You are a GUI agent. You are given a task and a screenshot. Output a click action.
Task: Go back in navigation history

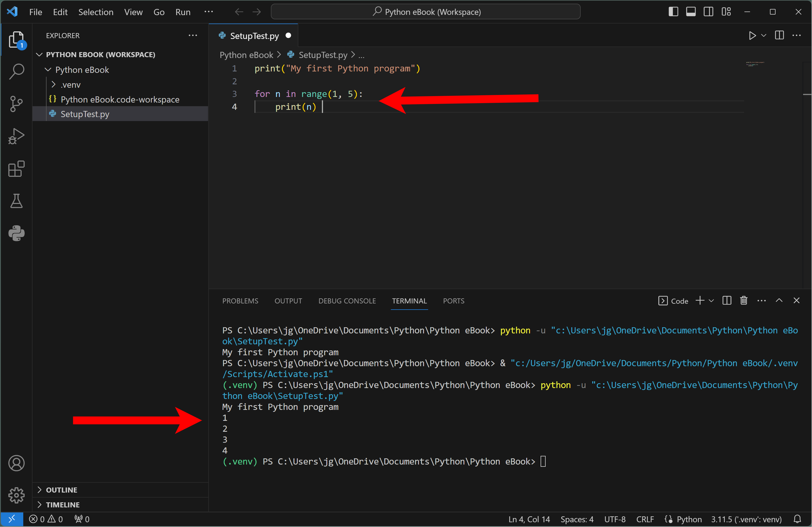click(239, 12)
